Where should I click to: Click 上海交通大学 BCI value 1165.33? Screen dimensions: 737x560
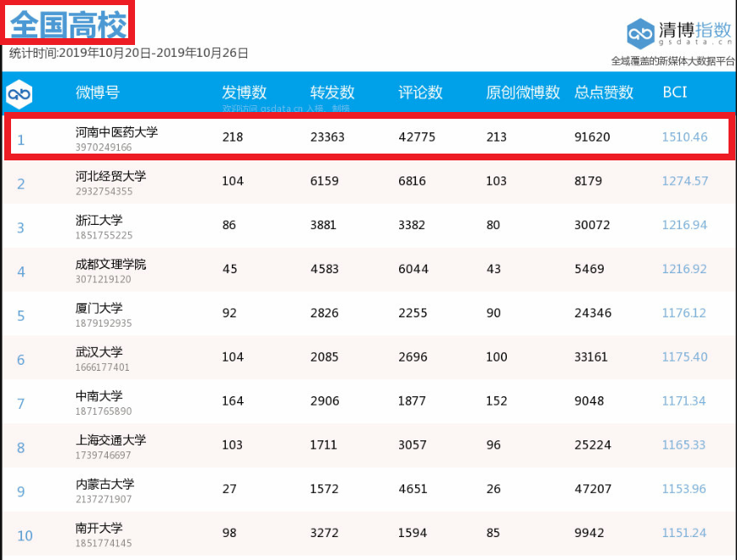tap(684, 445)
